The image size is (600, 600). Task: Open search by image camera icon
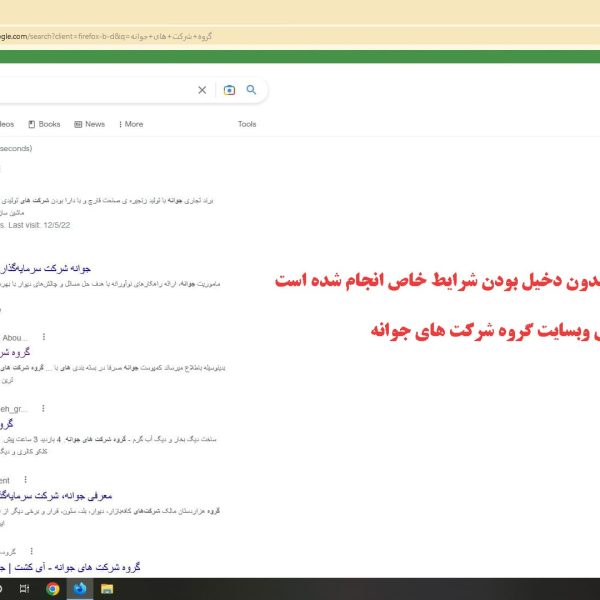coord(229,90)
